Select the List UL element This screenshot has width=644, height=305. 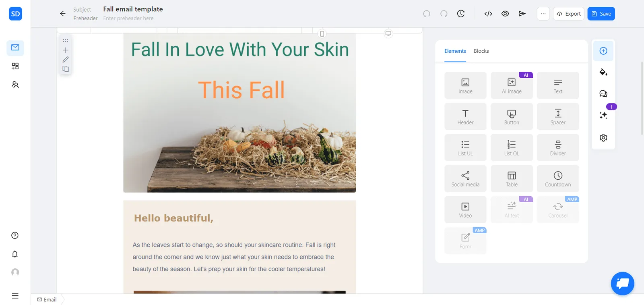pos(465,147)
